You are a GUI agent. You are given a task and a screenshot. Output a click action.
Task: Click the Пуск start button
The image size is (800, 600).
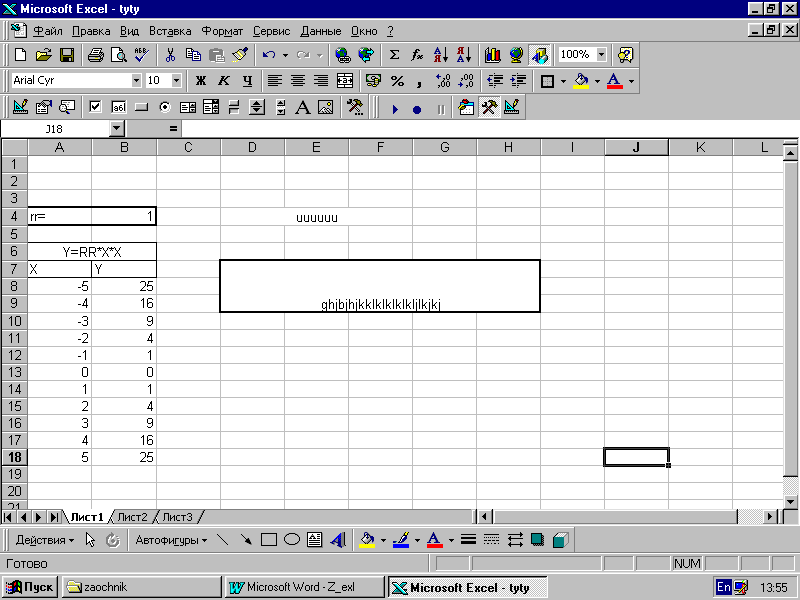click(x=31, y=587)
